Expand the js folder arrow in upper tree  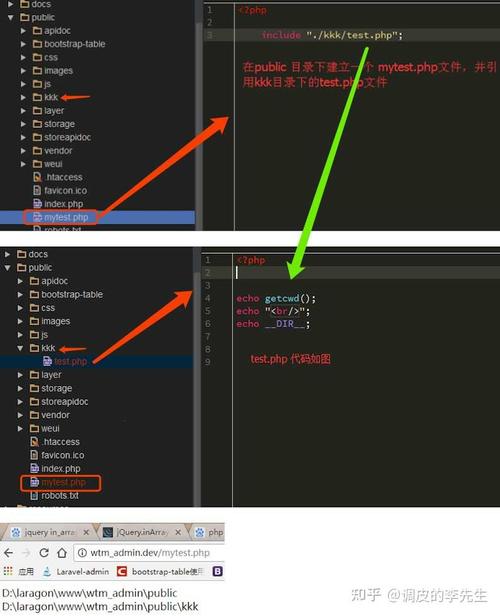23,84
